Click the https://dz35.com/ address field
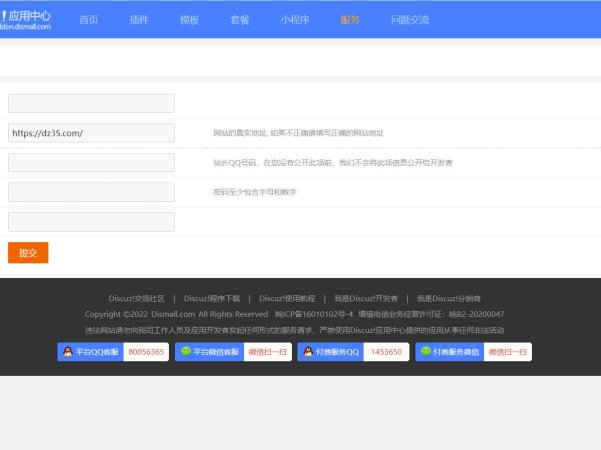The width and height of the screenshot is (601, 450). 91,133
